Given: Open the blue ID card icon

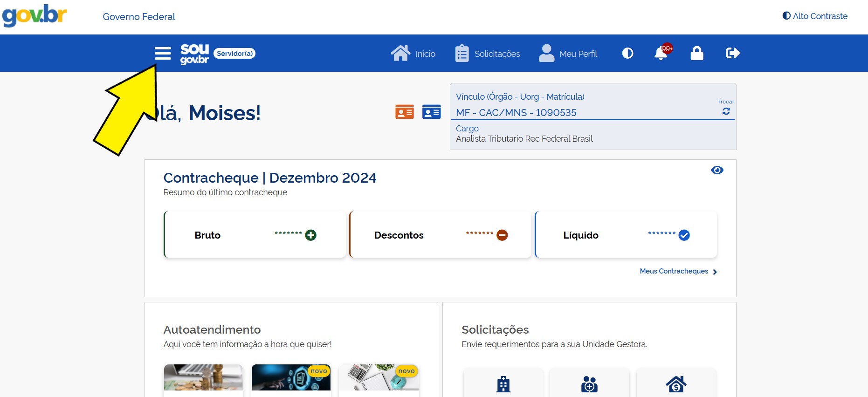Looking at the screenshot, I should pos(431,112).
